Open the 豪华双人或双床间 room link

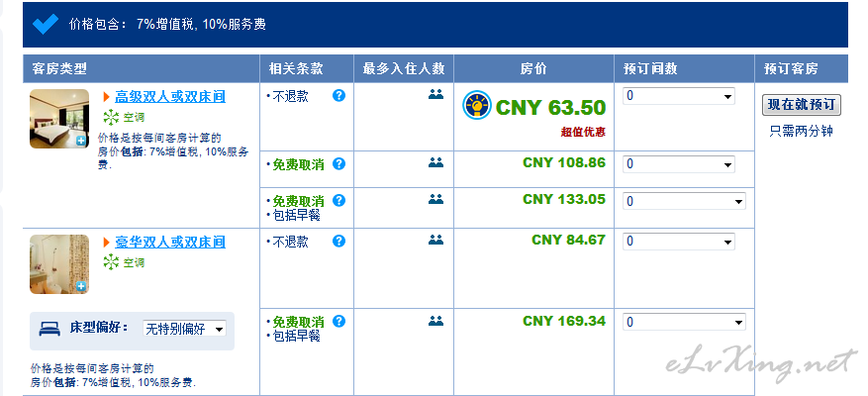(x=170, y=242)
